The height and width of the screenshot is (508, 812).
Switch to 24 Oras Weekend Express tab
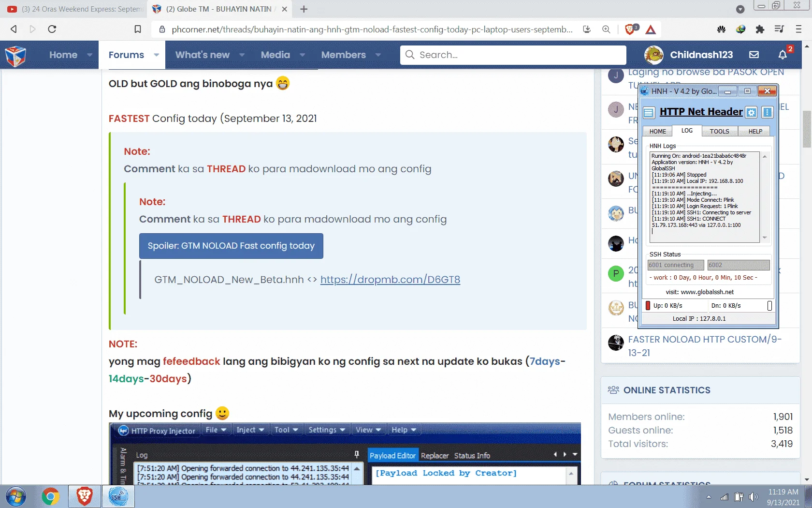coord(75,9)
